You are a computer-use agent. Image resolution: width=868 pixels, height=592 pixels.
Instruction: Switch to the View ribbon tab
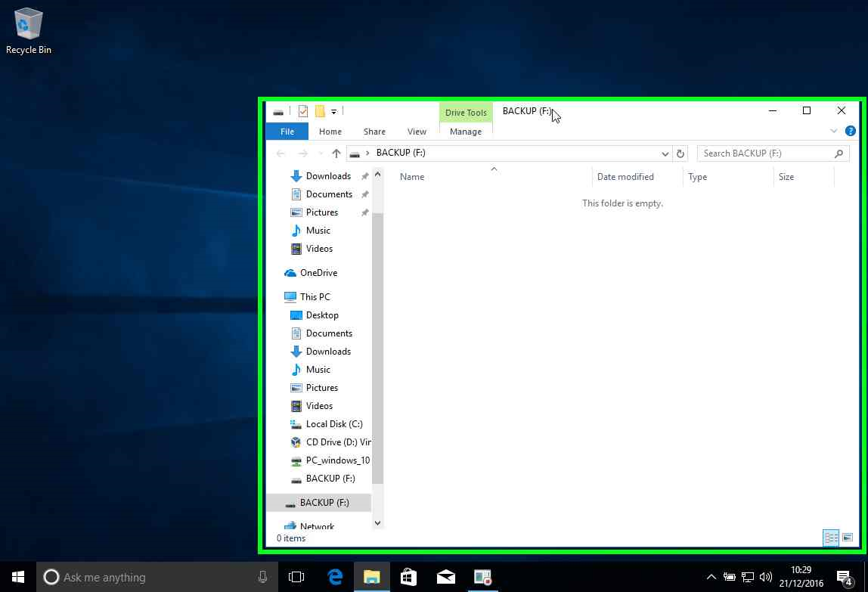tap(417, 132)
